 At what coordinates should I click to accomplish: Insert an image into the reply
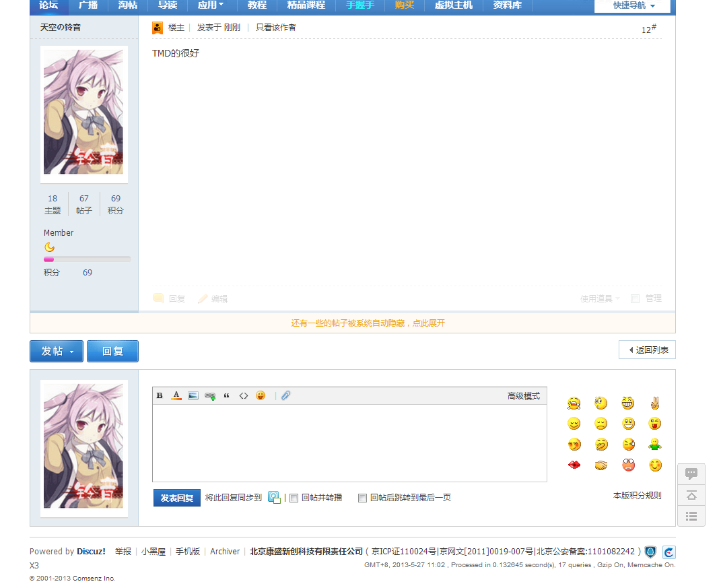pos(193,395)
